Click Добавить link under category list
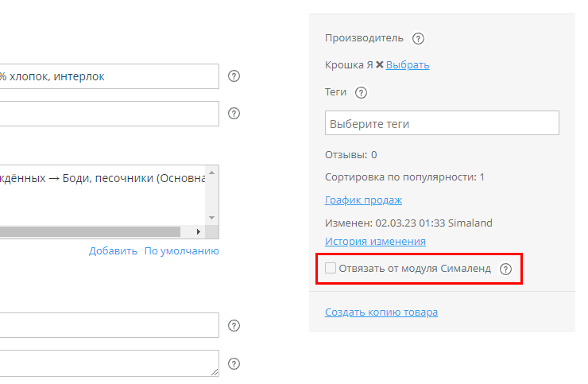Screen dimensions: 588x384 click(113, 250)
